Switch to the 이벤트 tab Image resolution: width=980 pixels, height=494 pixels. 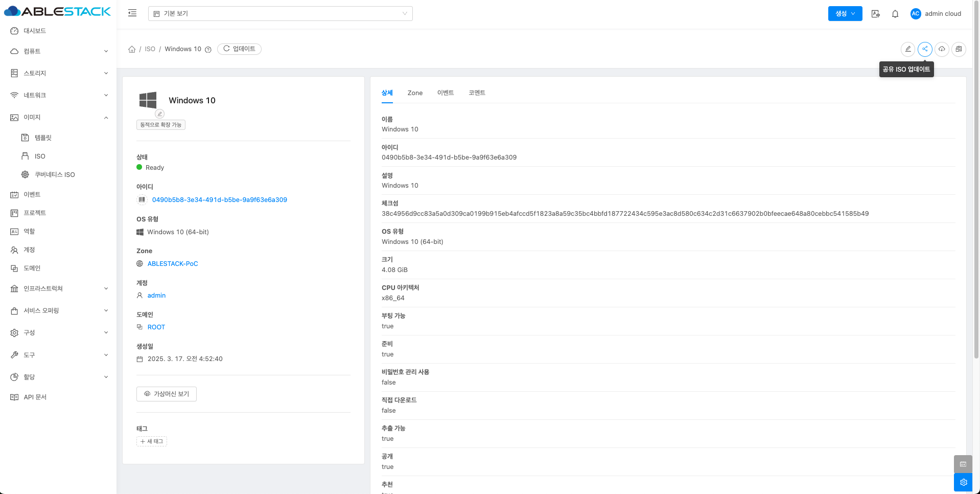(446, 93)
